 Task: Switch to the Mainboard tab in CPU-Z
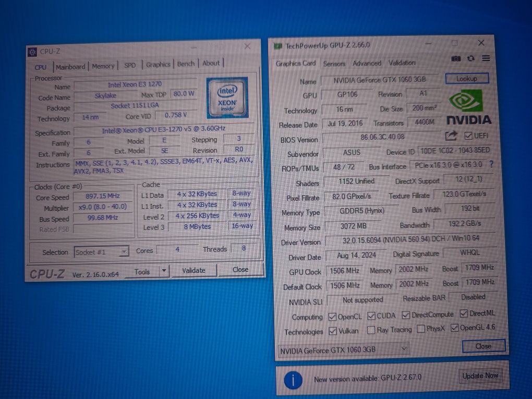point(70,67)
